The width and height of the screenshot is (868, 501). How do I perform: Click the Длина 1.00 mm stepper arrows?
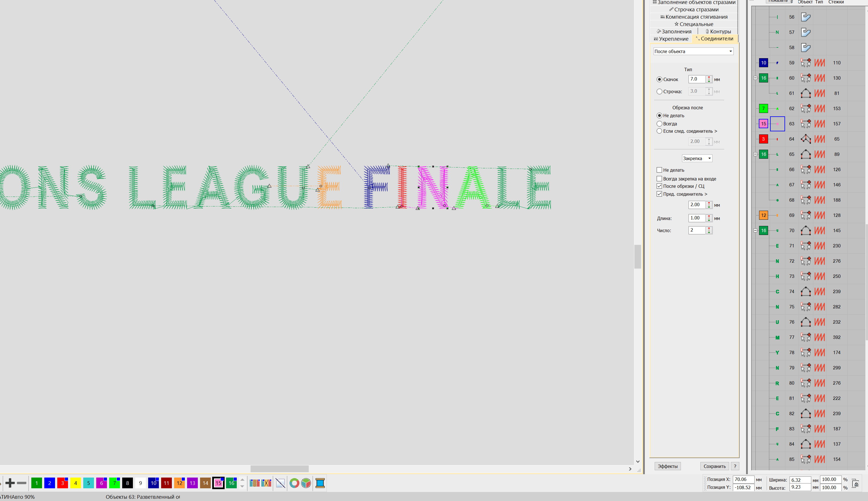[x=709, y=218]
